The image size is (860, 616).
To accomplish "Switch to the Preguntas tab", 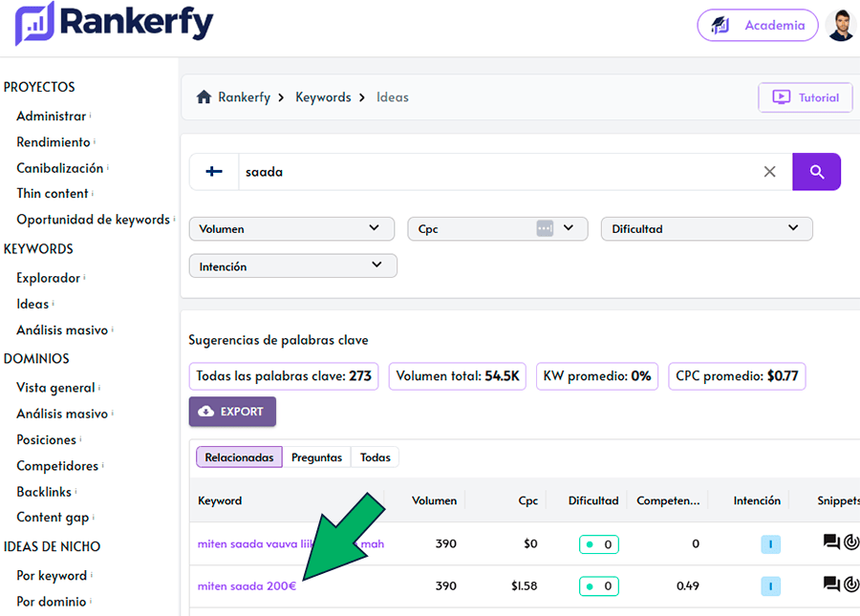I will tap(316, 457).
